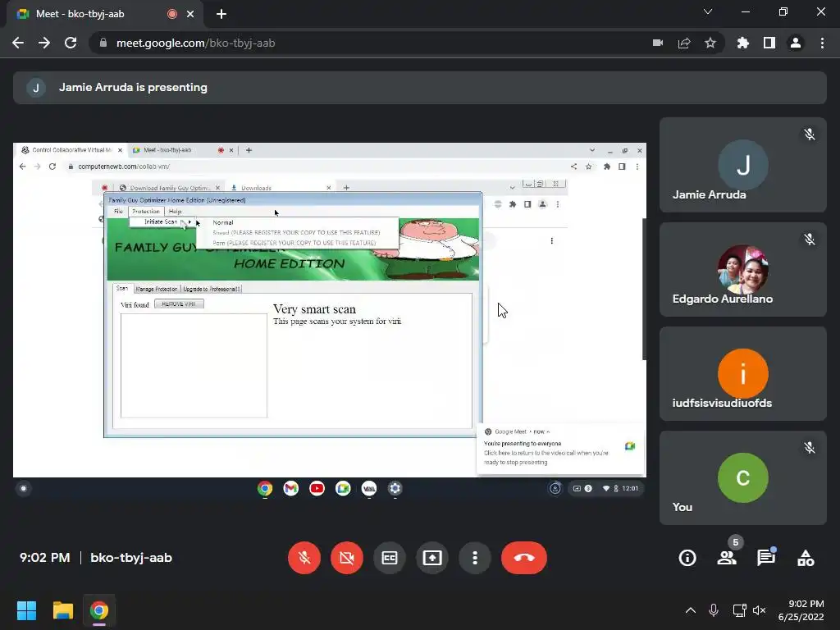The height and width of the screenshot is (630, 840).
Task: Show the people participants panel
Action: 727,558
